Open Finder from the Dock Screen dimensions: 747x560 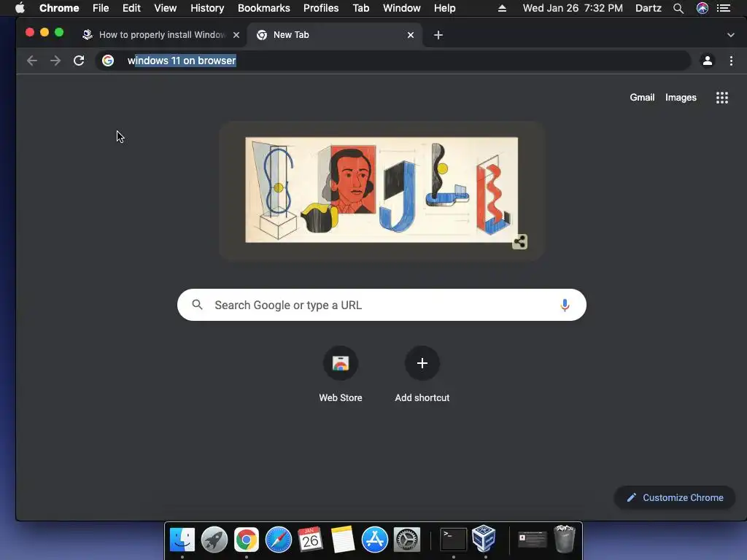(x=182, y=540)
